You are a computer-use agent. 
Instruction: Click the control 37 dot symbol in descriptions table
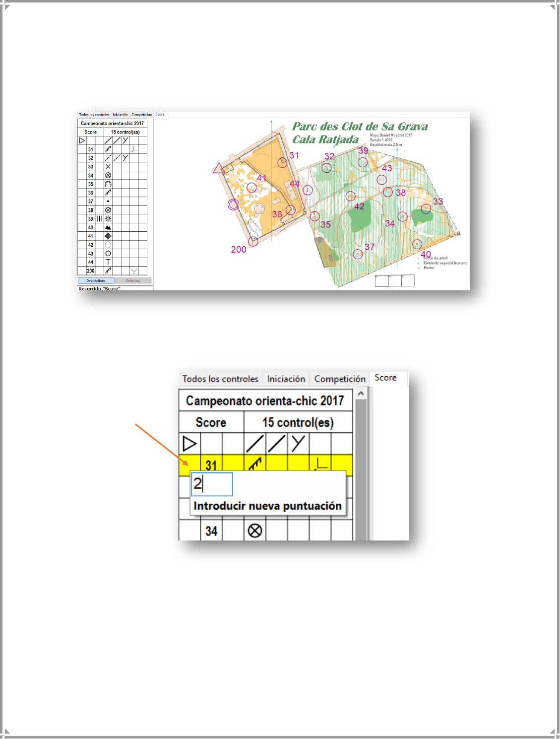tap(108, 202)
